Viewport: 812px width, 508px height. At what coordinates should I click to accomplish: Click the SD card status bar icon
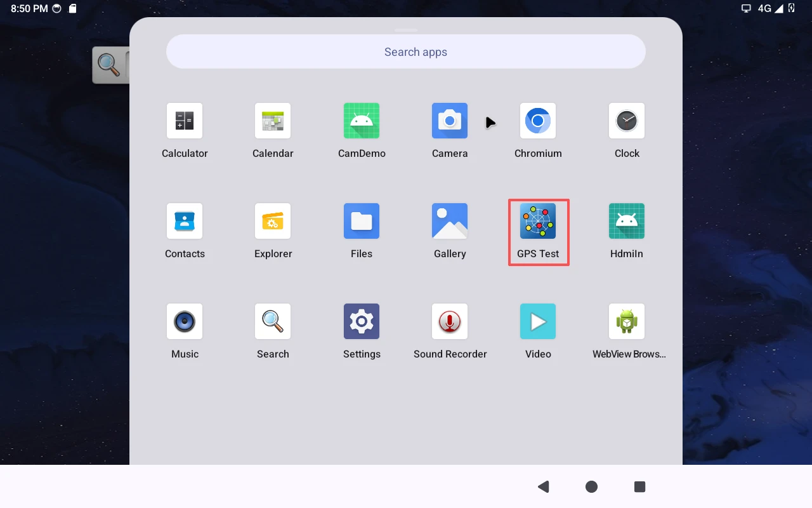point(72,8)
